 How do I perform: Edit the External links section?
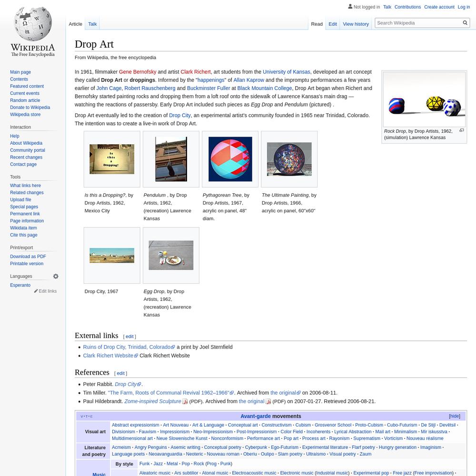pyautogui.click(x=129, y=337)
